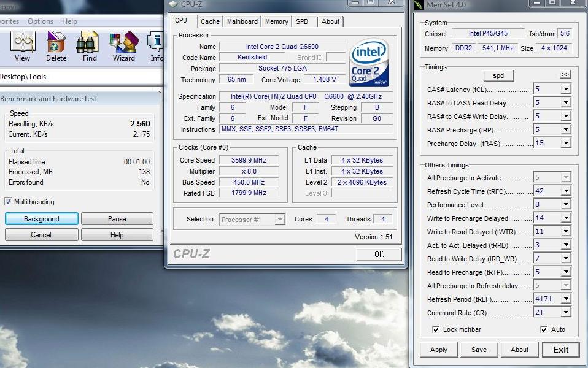Image resolution: width=588 pixels, height=368 pixels.
Task: Toggle the Multithreading checkbox
Action: click(x=9, y=202)
